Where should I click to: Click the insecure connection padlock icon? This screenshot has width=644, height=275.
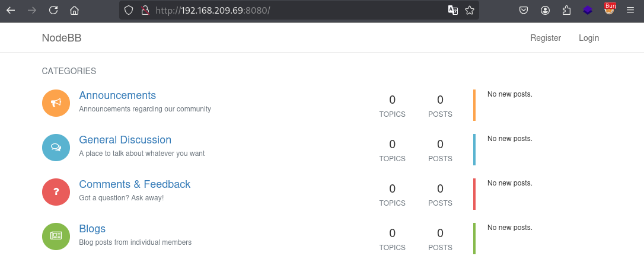pyautogui.click(x=145, y=10)
